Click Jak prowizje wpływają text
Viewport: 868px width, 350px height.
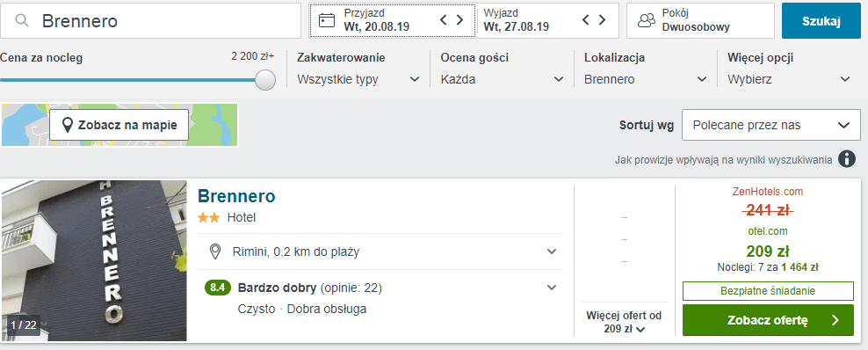point(723,160)
